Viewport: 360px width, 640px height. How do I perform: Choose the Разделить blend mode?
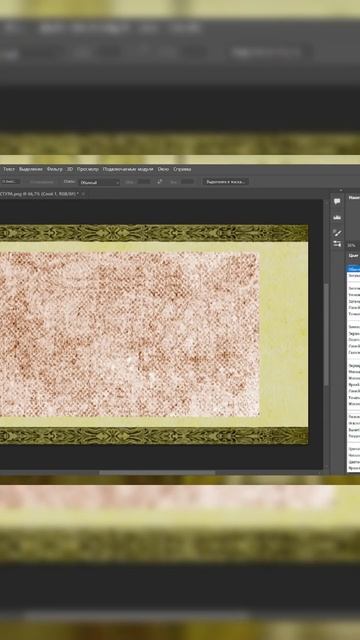pyautogui.click(x=353, y=436)
